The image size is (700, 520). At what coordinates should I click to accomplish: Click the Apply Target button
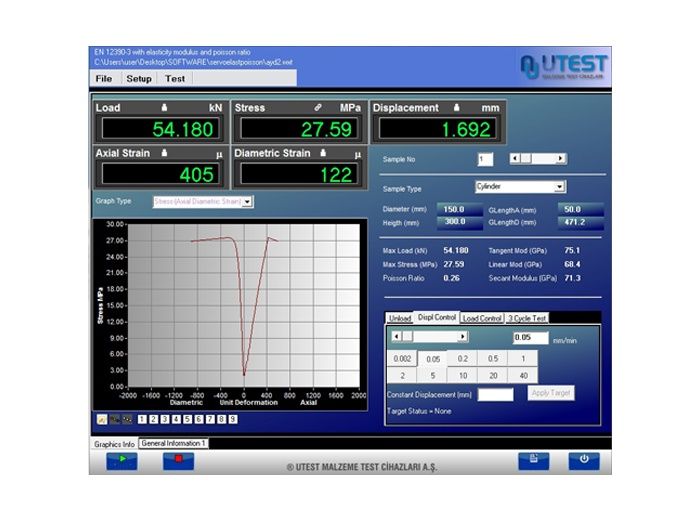[x=551, y=393]
